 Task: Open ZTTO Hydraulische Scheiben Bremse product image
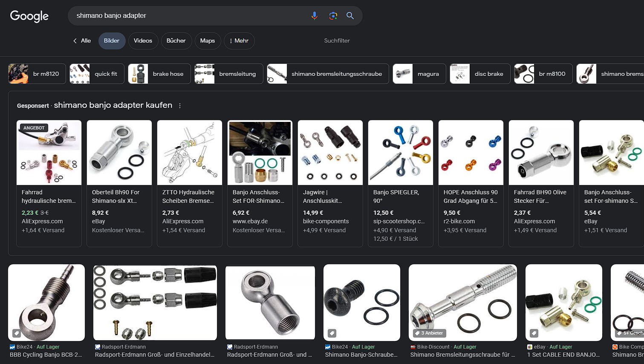(x=190, y=153)
